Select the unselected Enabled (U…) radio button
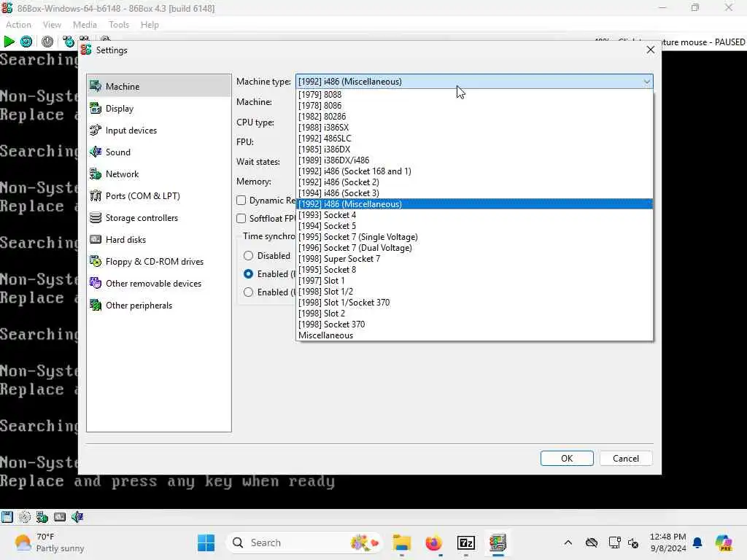 click(x=248, y=292)
